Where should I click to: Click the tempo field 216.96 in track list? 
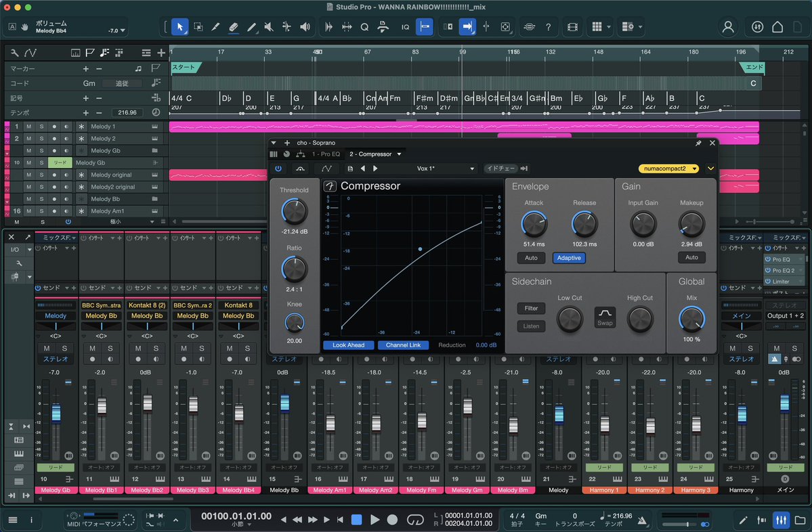click(x=127, y=113)
